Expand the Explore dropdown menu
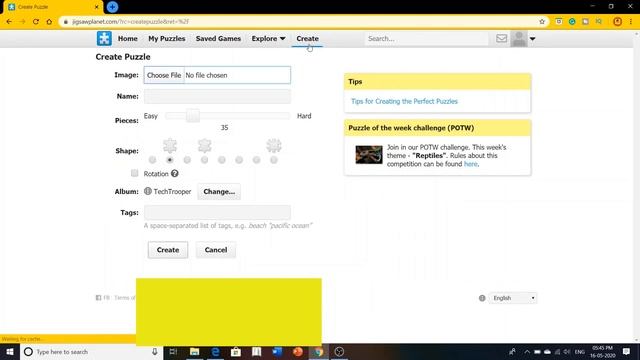Viewport: 640px width, 360px height. click(x=268, y=38)
